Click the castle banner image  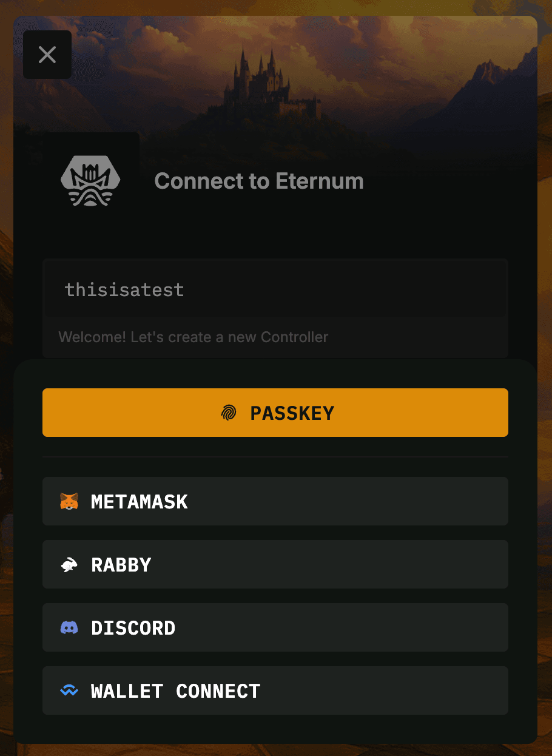tap(275, 73)
